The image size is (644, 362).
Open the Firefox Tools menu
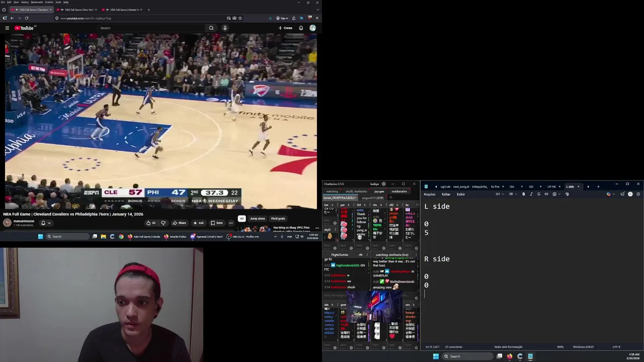(58, 2)
